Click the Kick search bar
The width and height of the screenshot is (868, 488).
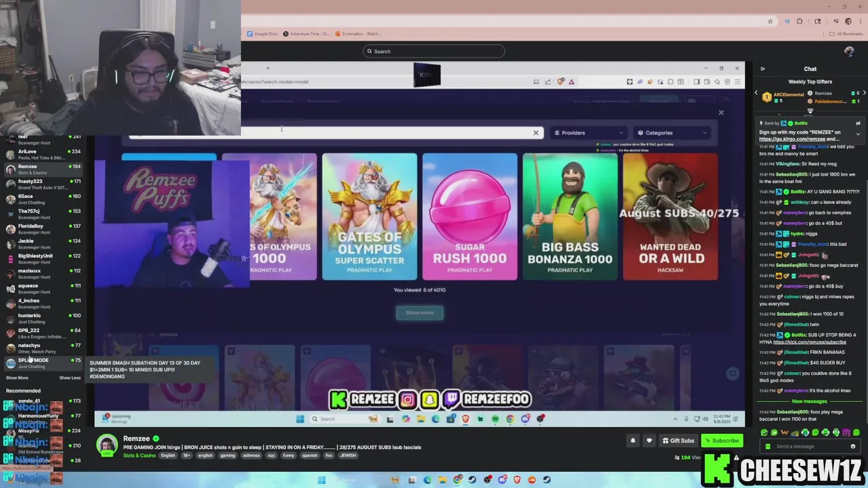434,52
